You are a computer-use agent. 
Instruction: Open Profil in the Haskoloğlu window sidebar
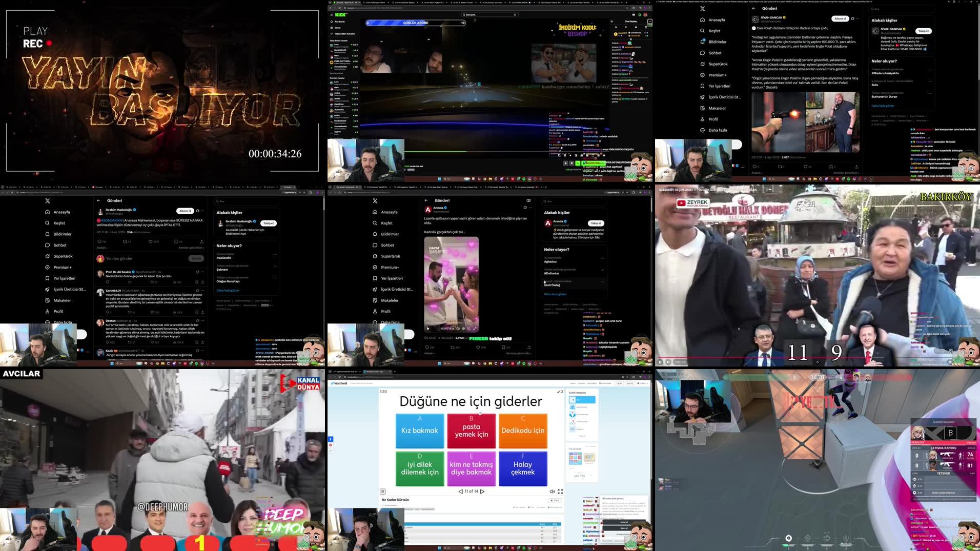(x=53, y=312)
